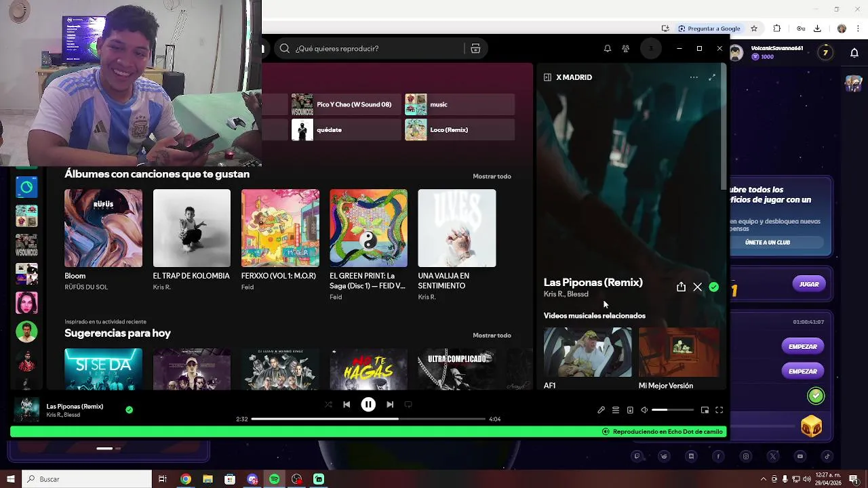Open Pico Y Chao (W Sound 08) shortcut
This screenshot has width=868, height=488.
click(346, 104)
